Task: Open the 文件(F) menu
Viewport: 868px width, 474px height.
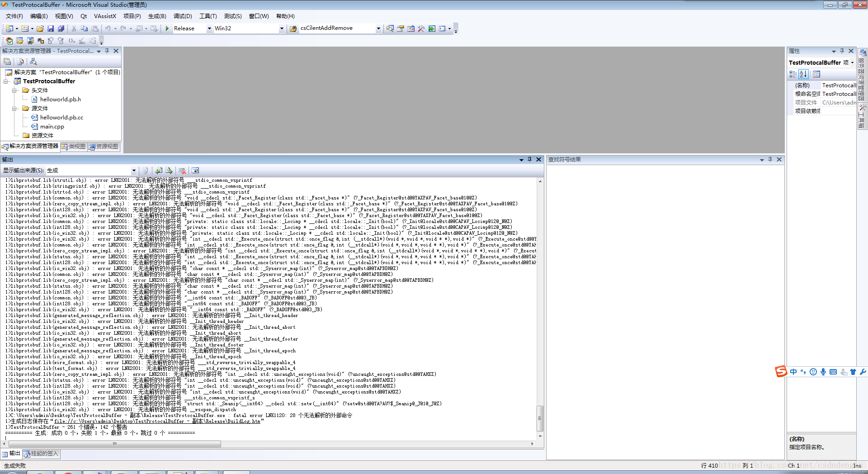Action: point(14,16)
